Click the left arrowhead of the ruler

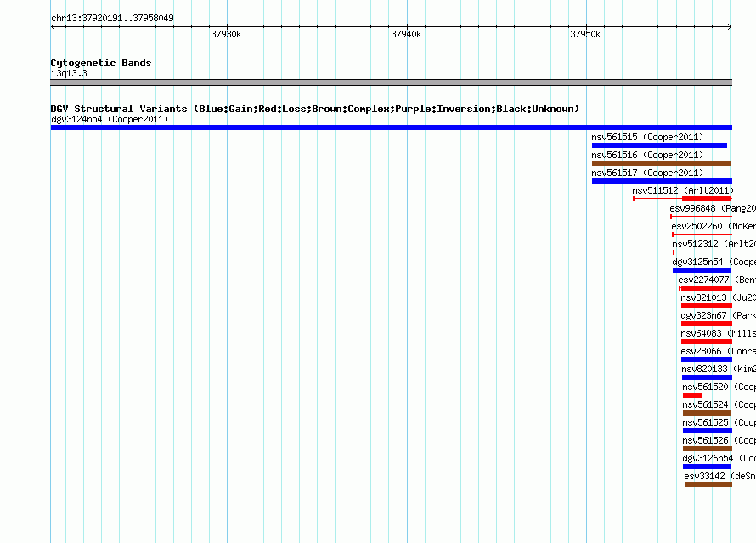(x=53, y=27)
